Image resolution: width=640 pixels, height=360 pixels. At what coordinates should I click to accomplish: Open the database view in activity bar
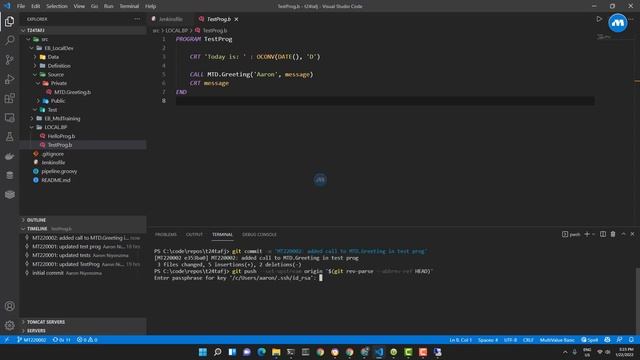(9, 176)
